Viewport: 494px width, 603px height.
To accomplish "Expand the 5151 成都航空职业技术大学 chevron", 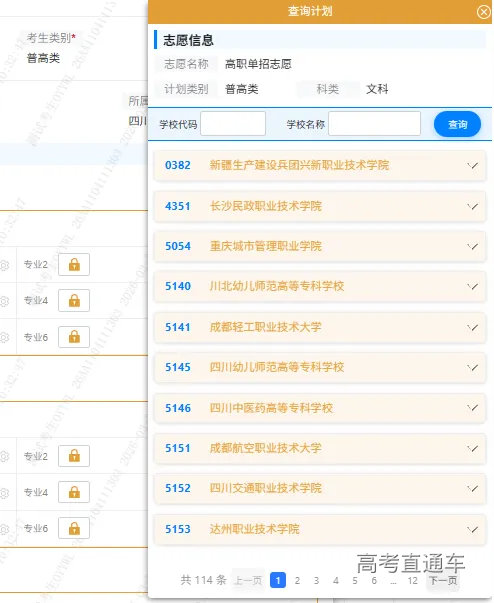I will 472,448.
